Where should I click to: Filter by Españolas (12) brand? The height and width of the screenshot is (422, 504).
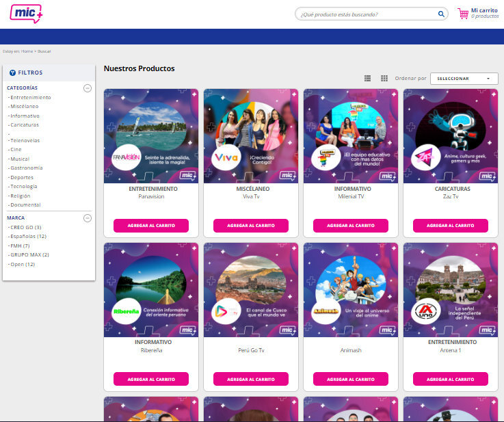point(28,237)
